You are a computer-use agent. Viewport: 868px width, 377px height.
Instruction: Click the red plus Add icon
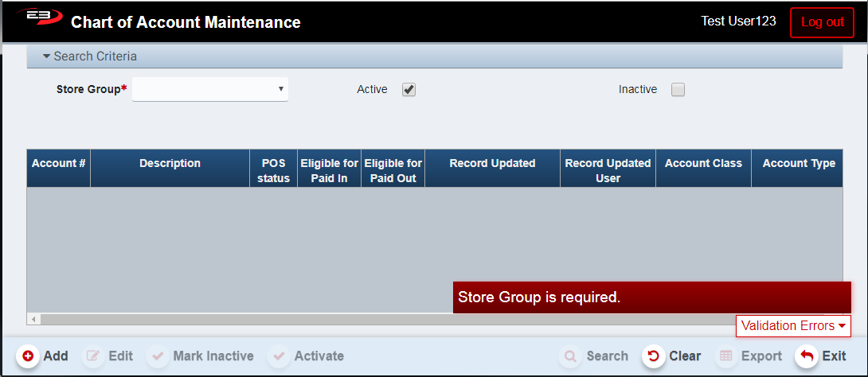(28, 356)
